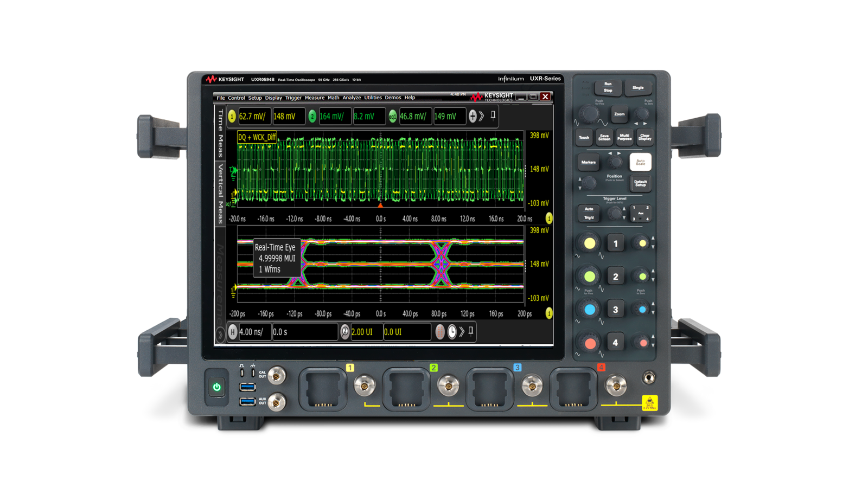This screenshot has width=868, height=488.
Task: Expand the side panel double-arrow at bottom left
Action: click(x=220, y=335)
